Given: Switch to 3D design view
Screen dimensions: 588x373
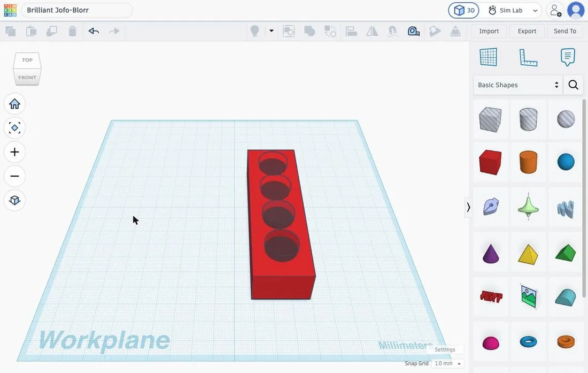Looking at the screenshot, I should [x=464, y=11].
